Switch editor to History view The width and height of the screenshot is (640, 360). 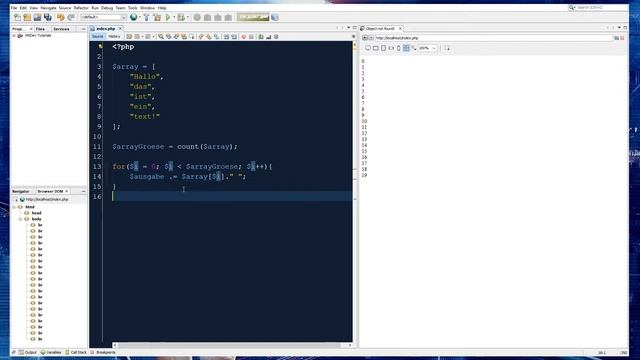[114, 37]
